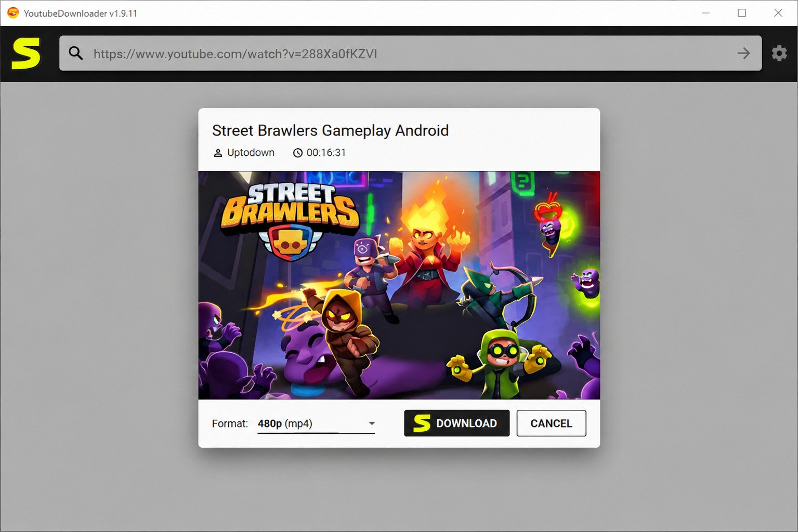Start download with the DOWNLOAD button
This screenshot has height=532, width=798.
tap(456, 423)
